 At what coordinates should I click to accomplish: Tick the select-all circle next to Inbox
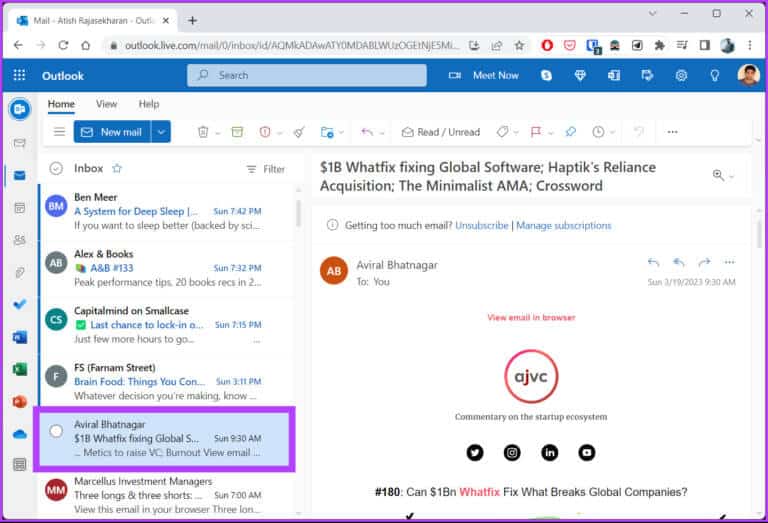tap(56, 168)
